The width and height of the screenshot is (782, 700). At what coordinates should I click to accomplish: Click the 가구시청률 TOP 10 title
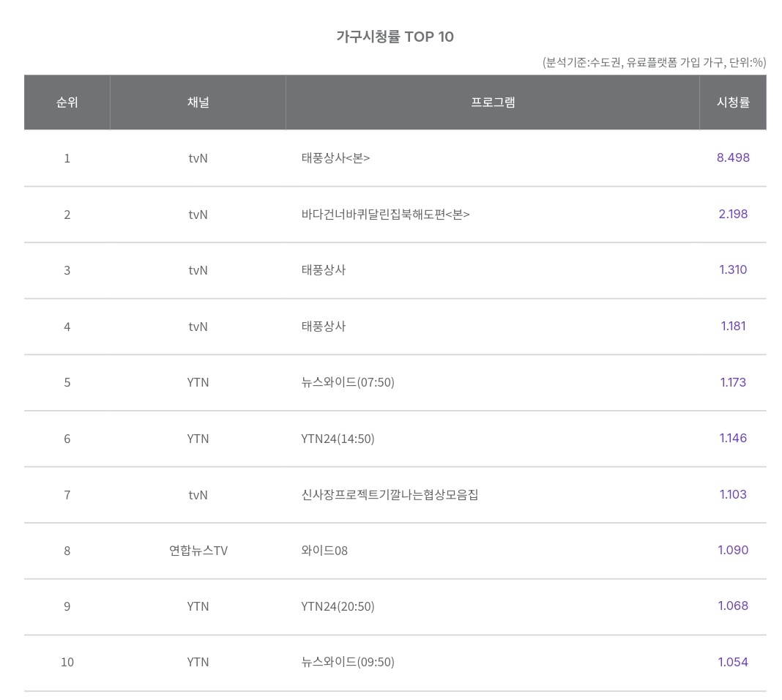pyautogui.click(x=395, y=37)
